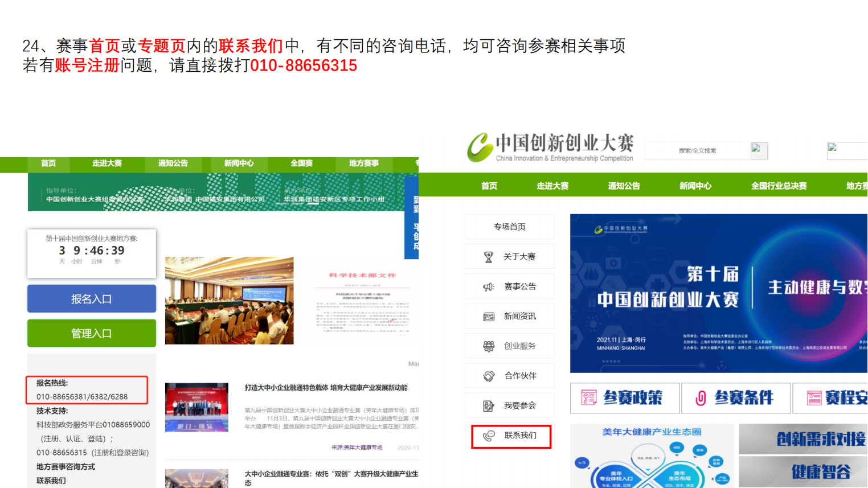Click the 联系我们 link in left info panel
This screenshot has height=488, width=868.
51,481
